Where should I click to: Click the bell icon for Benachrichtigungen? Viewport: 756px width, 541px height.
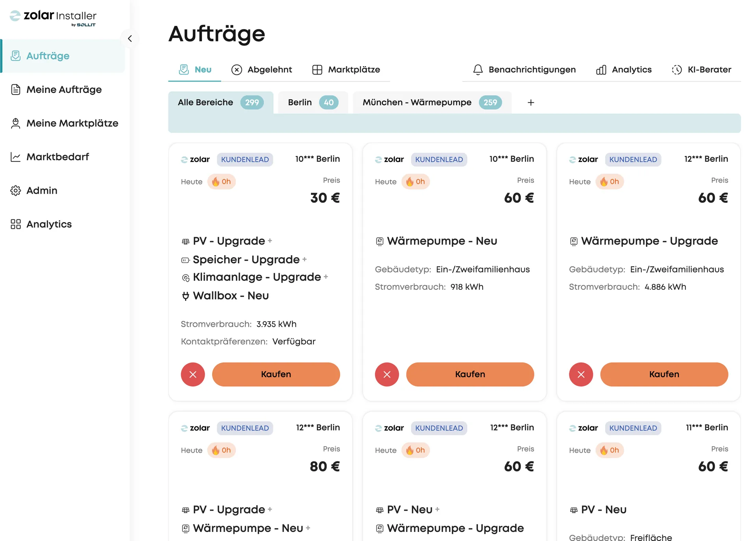478,70
